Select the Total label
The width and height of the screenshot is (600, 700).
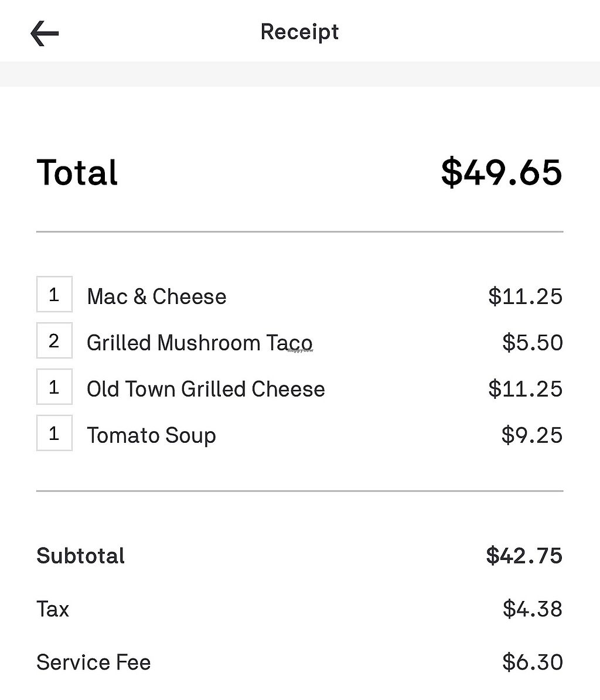(x=77, y=173)
